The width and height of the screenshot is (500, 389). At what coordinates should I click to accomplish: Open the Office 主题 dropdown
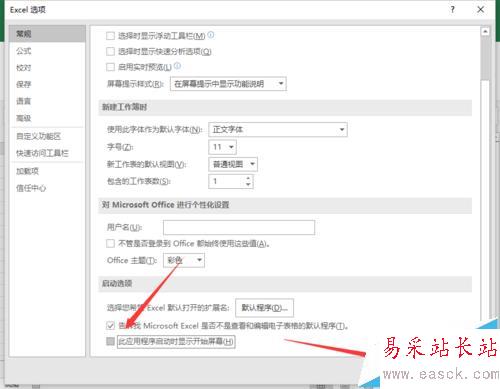click(184, 260)
